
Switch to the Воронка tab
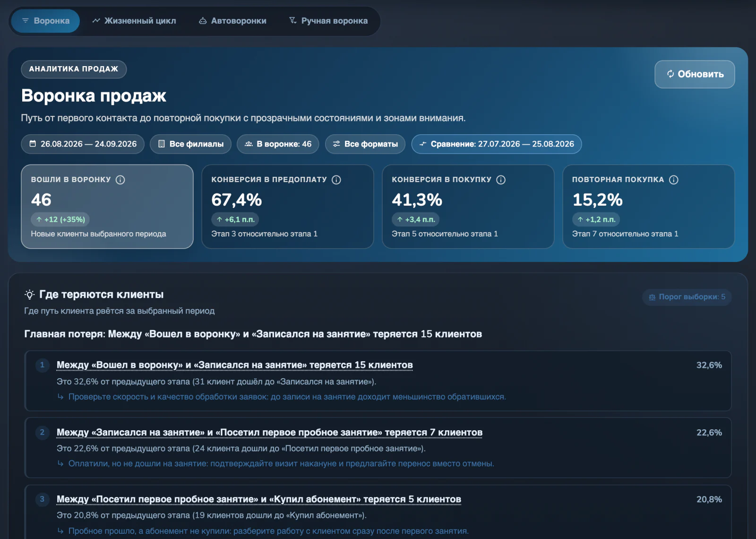click(45, 21)
